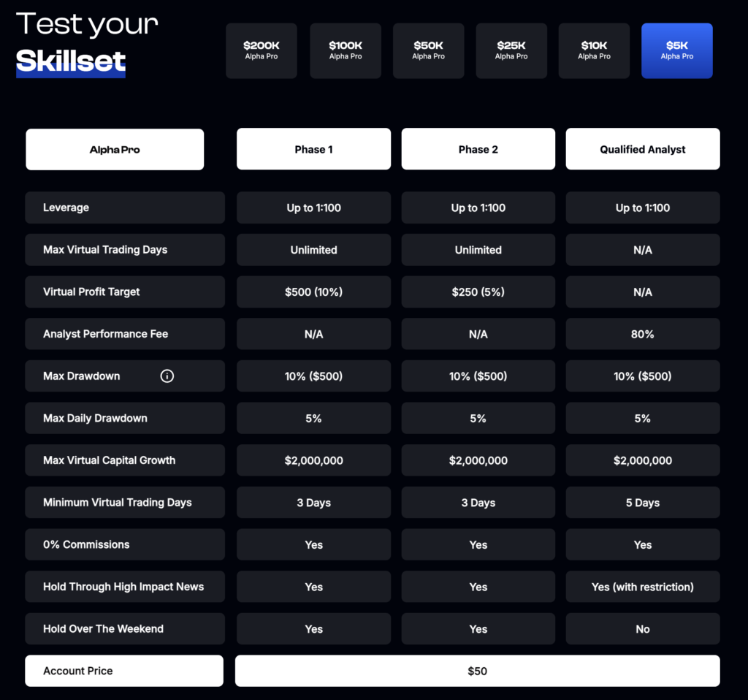Click the 80% performance fee cell
This screenshot has width=748, height=700.
coord(643,334)
